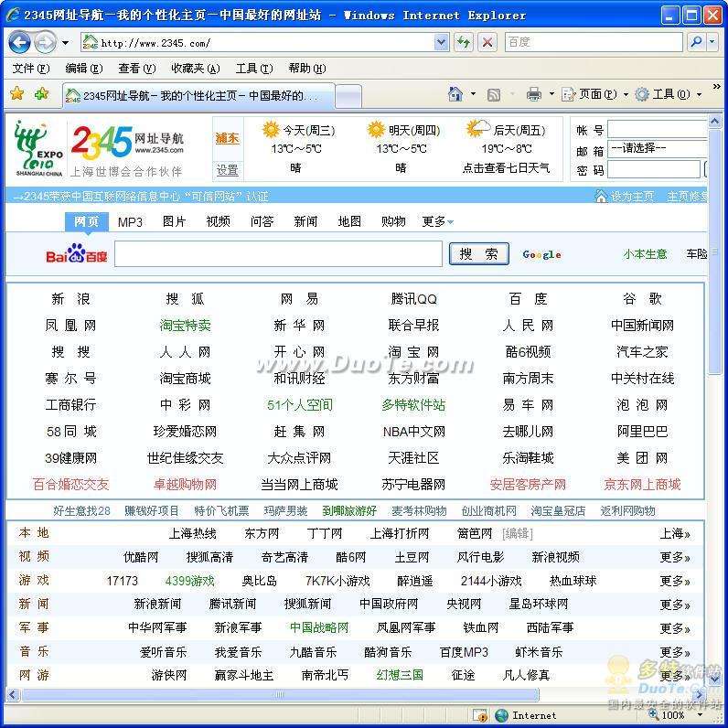Viewport: 728px width, 728px height.
Task: Click the 搜索 button
Action: (478, 253)
